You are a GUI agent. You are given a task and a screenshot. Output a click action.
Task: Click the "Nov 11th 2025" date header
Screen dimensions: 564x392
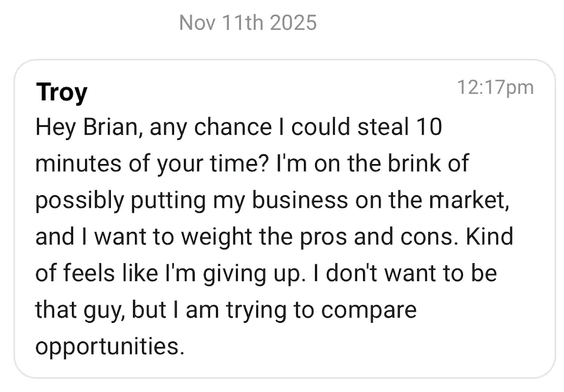click(x=247, y=22)
